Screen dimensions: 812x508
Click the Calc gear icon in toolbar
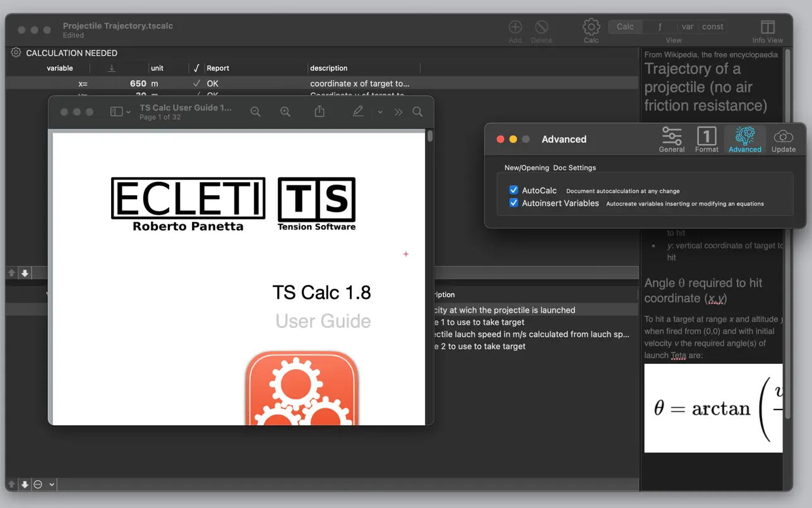coord(591,27)
